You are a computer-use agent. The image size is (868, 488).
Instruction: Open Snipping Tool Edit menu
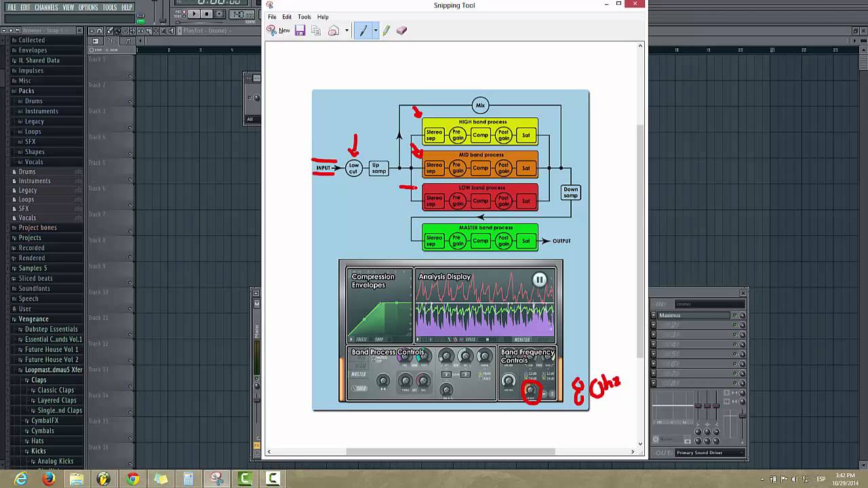coord(287,17)
